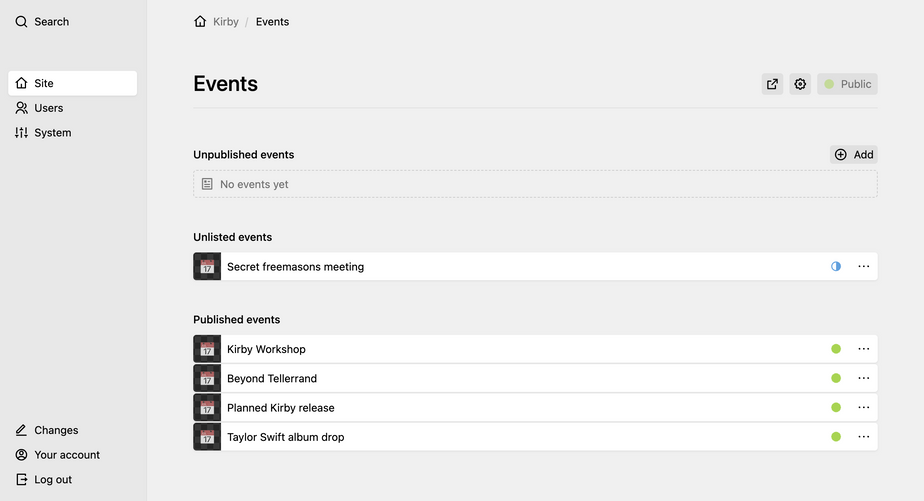Click the Kirby home icon in breadcrumb
The image size is (924, 501).
(x=200, y=21)
